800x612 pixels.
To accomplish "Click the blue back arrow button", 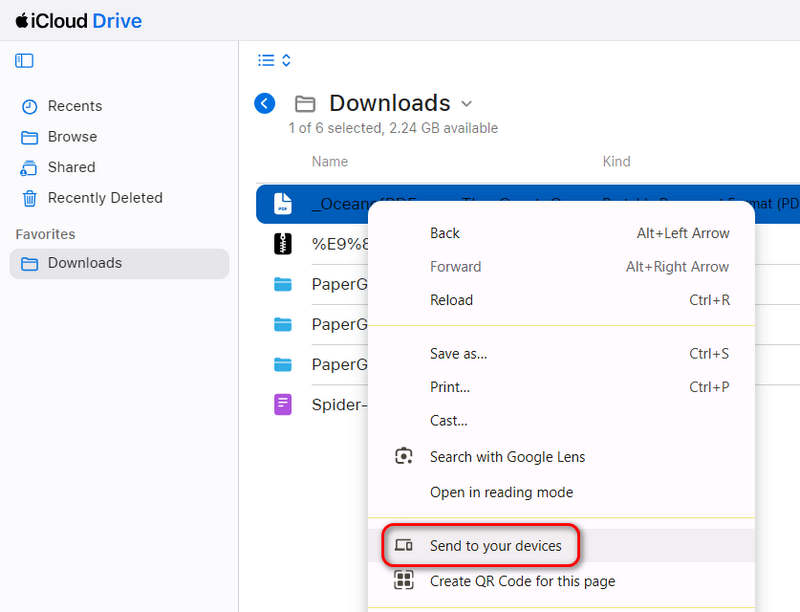I will 265,103.
